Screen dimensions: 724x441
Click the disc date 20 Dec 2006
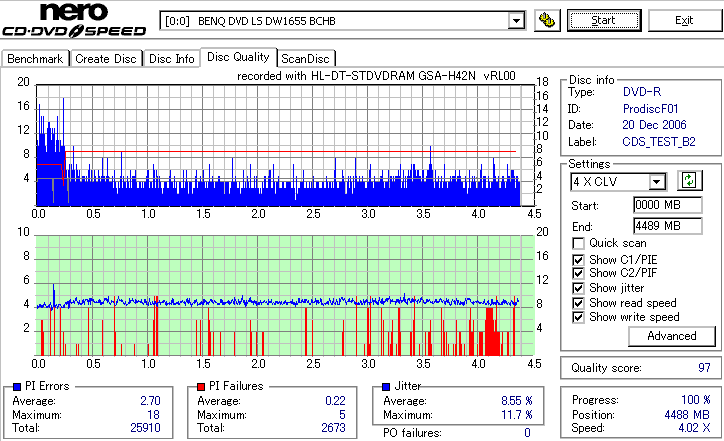pyautogui.click(x=654, y=125)
